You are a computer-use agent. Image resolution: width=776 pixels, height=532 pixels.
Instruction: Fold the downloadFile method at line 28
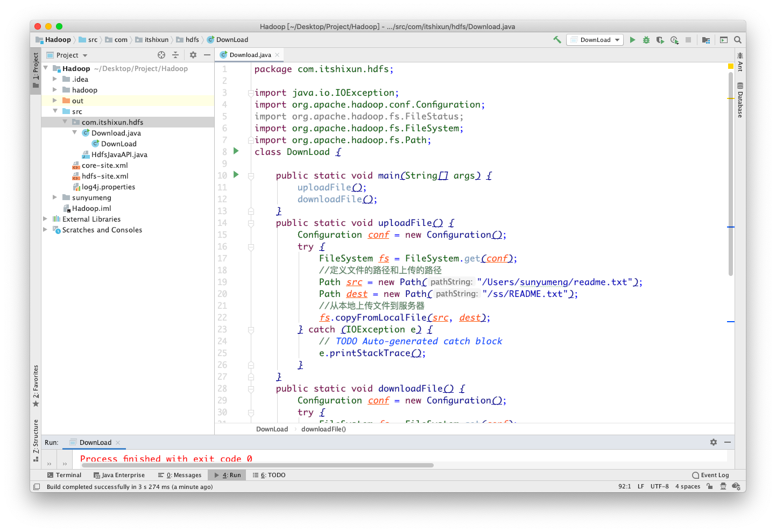point(251,388)
